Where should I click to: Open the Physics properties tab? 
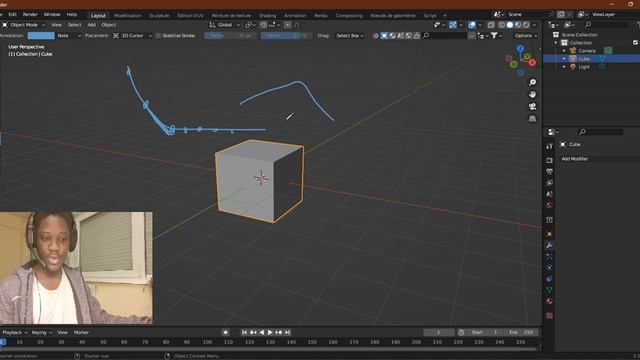point(549,268)
